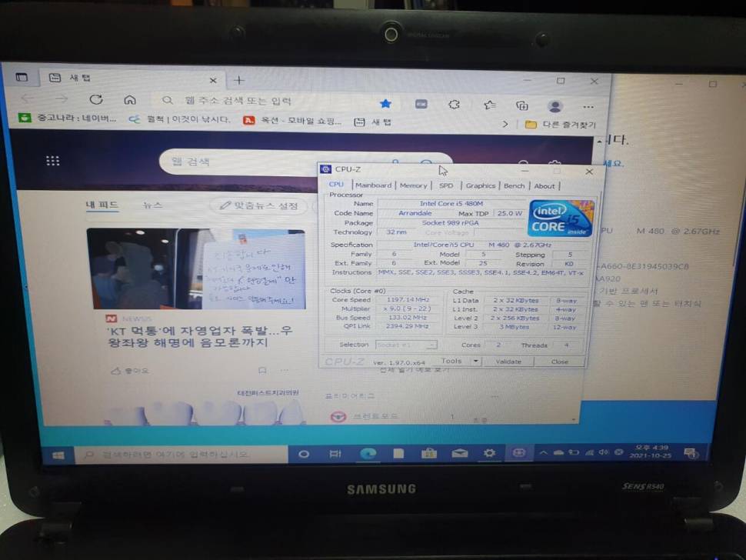This screenshot has width=746, height=560.
Task: Open the 이것이 낚시다 bookmark
Action: pos(180,119)
